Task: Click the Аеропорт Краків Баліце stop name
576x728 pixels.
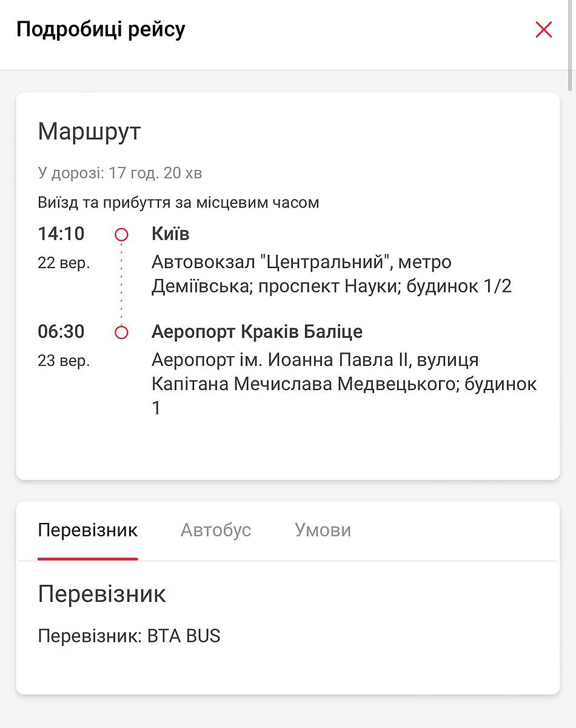Action: tap(257, 332)
